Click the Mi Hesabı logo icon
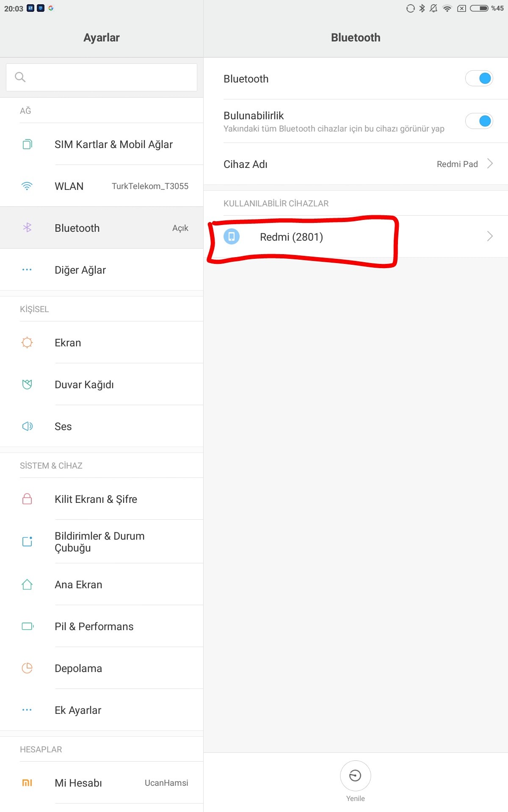This screenshot has height=812, width=508. pyautogui.click(x=27, y=783)
